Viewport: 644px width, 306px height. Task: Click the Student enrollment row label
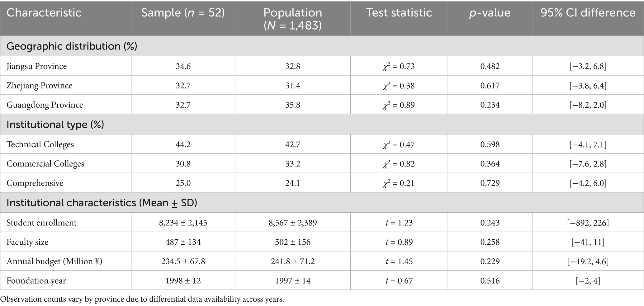tap(41, 223)
